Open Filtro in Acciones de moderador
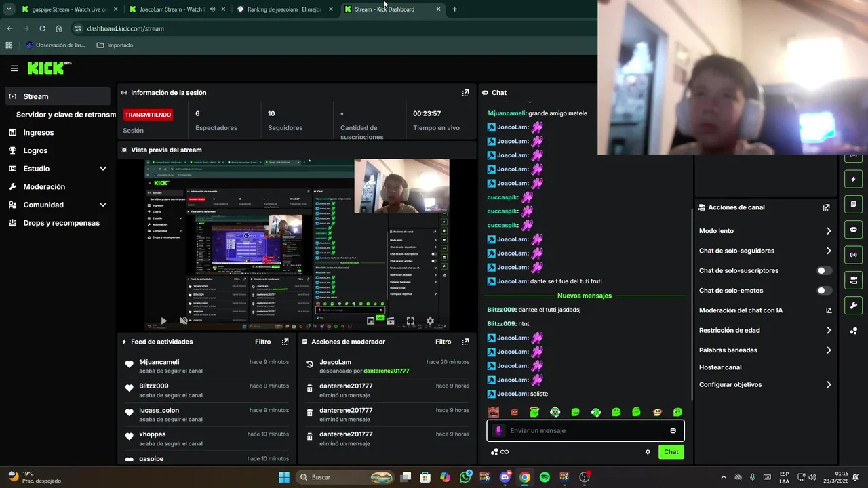Viewport: 868px width, 488px height. pos(443,342)
